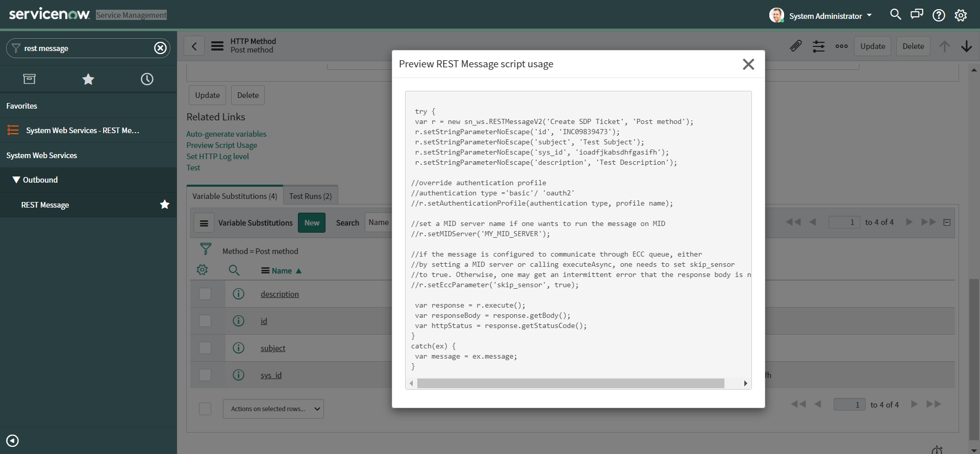
Task: Select the Variable Substitutions tab
Action: click(x=235, y=196)
